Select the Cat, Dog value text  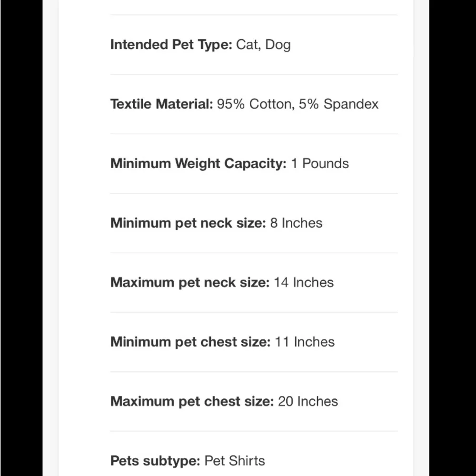pyautogui.click(x=263, y=45)
